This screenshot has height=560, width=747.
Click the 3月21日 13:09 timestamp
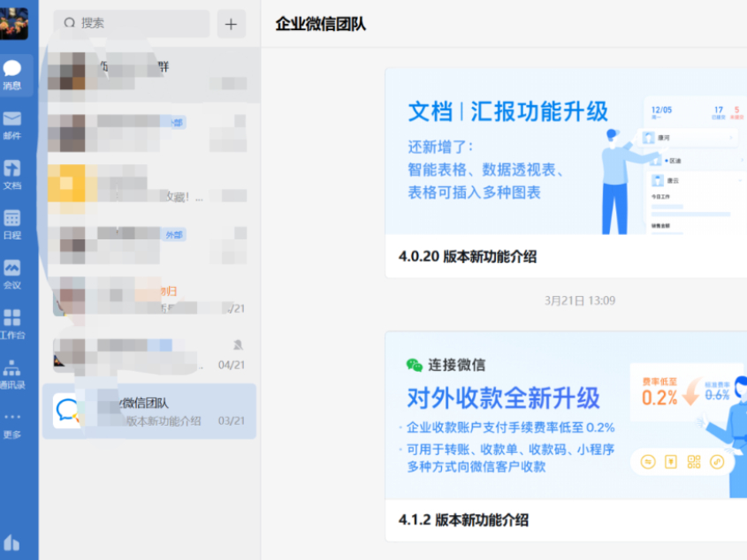point(580,300)
